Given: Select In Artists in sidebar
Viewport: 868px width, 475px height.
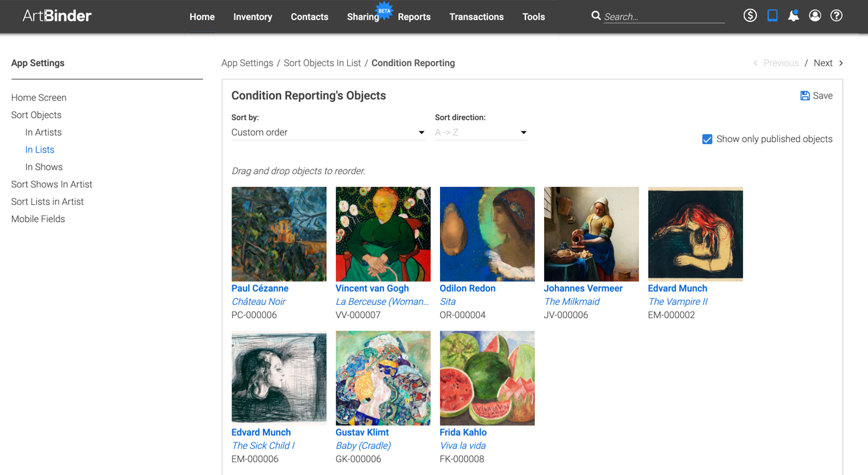Looking at the screenshot, I should tap(43, 132).
